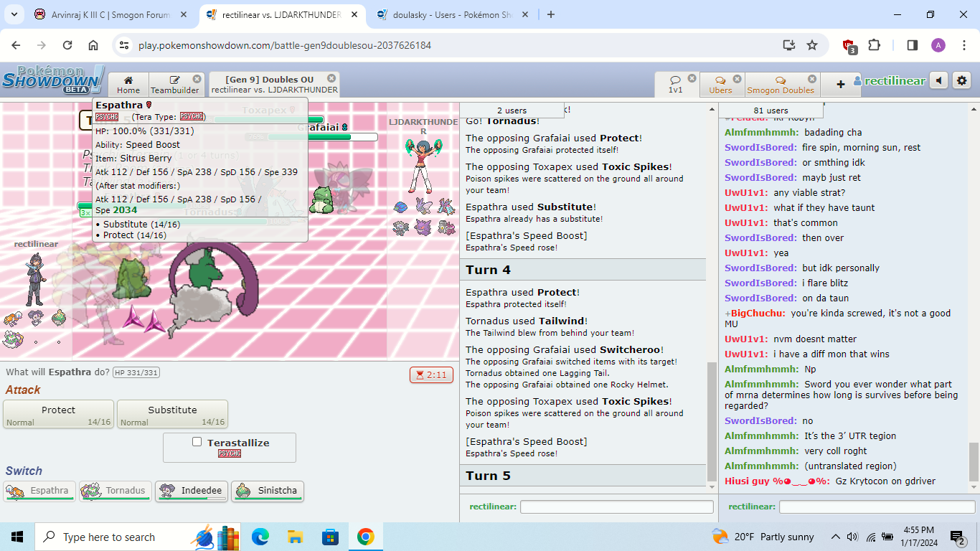The height and width of the screenshot is (551, 980).
Task: Open the rectilinear username menu in header
Action: pyautogui.click(x=890, y=81)
